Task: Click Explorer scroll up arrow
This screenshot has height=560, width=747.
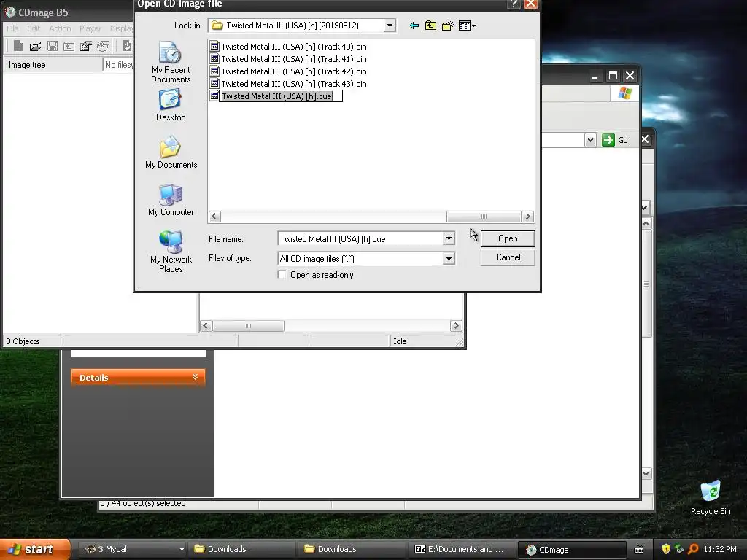Action: click(x=646, y=223)
